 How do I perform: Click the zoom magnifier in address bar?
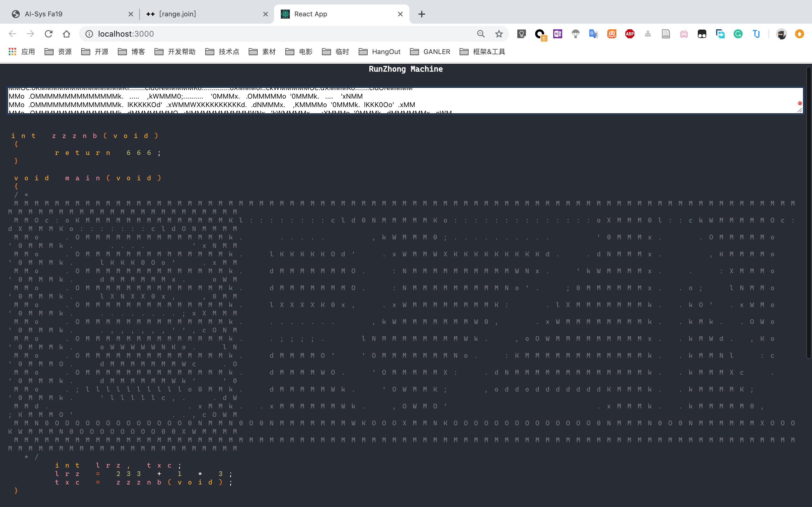[x=480, y=34]
